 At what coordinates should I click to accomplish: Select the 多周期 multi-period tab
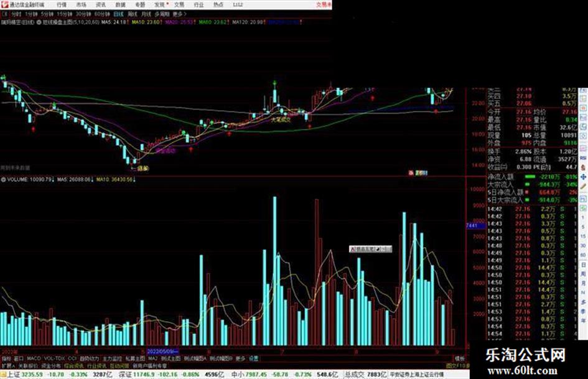pos(162,14)
